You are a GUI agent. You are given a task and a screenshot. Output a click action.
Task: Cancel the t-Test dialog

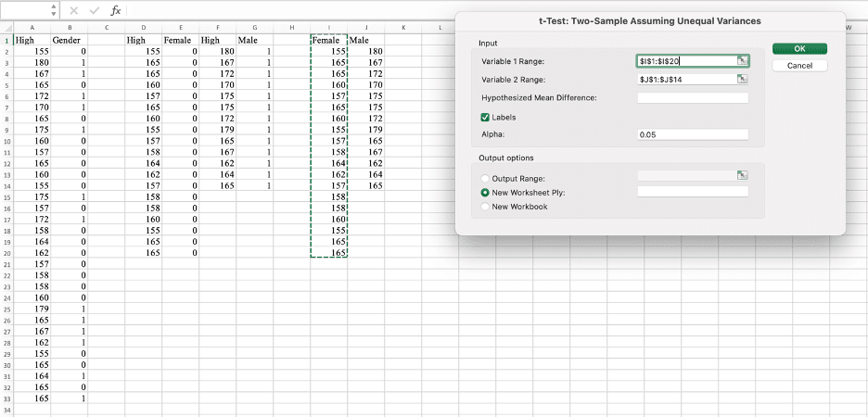[x=799, y=66]
